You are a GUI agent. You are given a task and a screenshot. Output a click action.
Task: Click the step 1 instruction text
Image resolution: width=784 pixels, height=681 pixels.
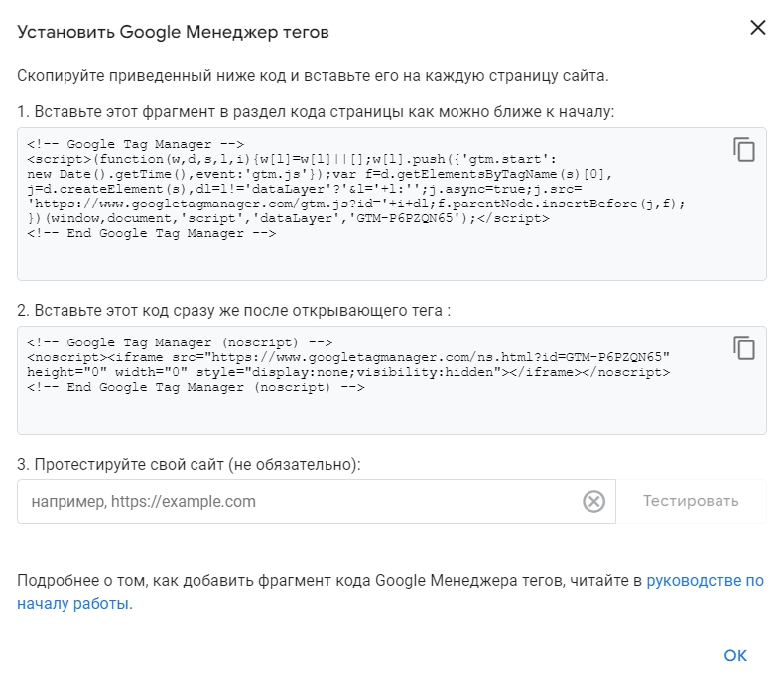pyautogui.click(x=316, y=111)
